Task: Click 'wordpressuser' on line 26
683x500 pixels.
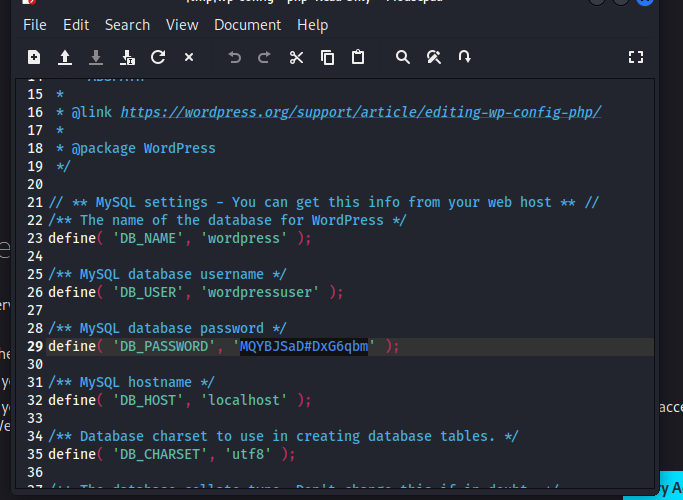Action: click(x=260, y=293)
